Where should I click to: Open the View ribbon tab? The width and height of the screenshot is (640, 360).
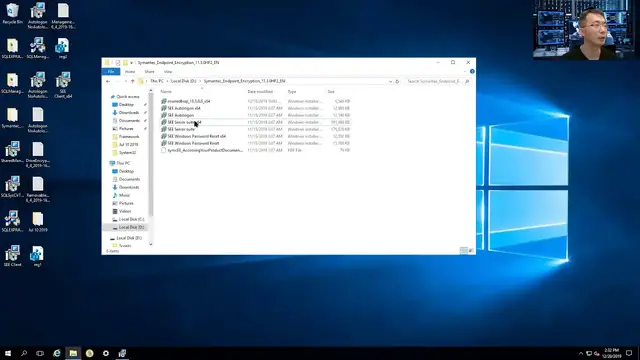(168, 71)
